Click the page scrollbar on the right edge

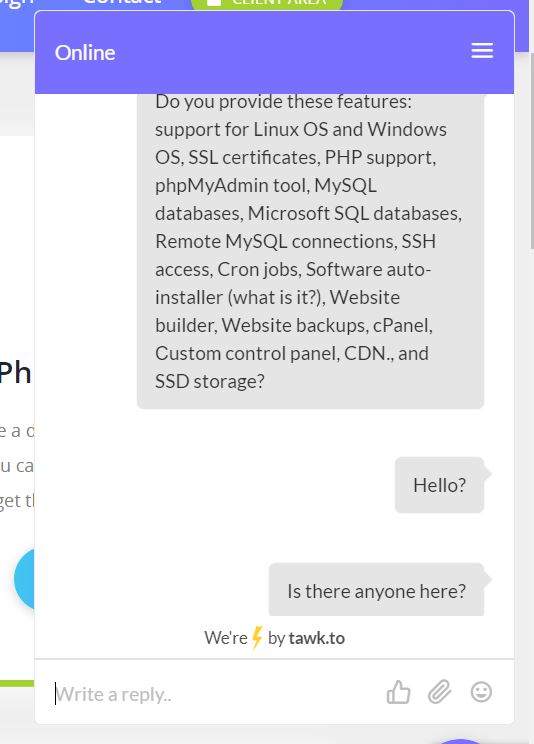[532, 150]
